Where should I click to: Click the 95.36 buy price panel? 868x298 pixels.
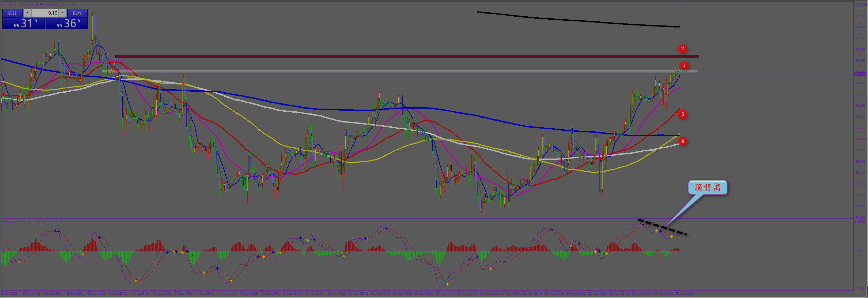[x=67, y=23]
